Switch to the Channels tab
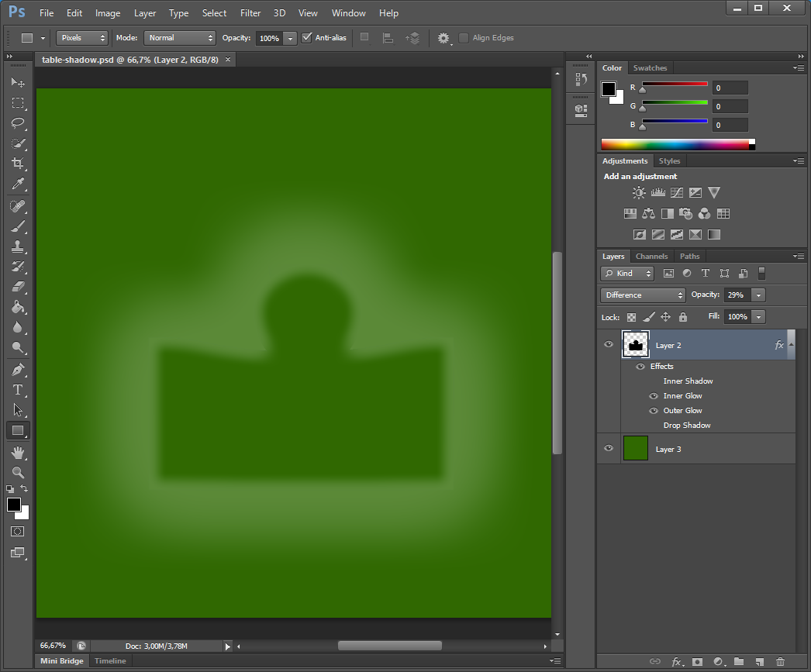Screen dimensions: 811x672 (651, 257)
